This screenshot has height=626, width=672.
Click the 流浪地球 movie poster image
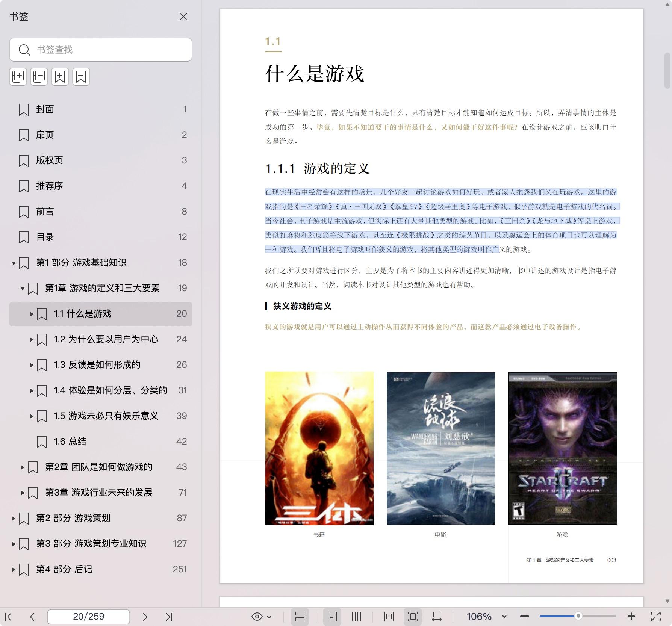[440, 448]
